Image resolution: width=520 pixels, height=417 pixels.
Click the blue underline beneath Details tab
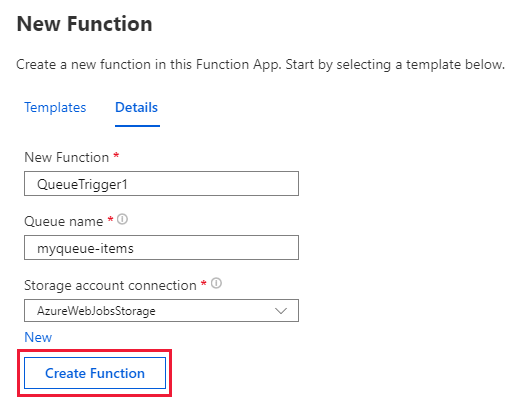pos(137,126)
